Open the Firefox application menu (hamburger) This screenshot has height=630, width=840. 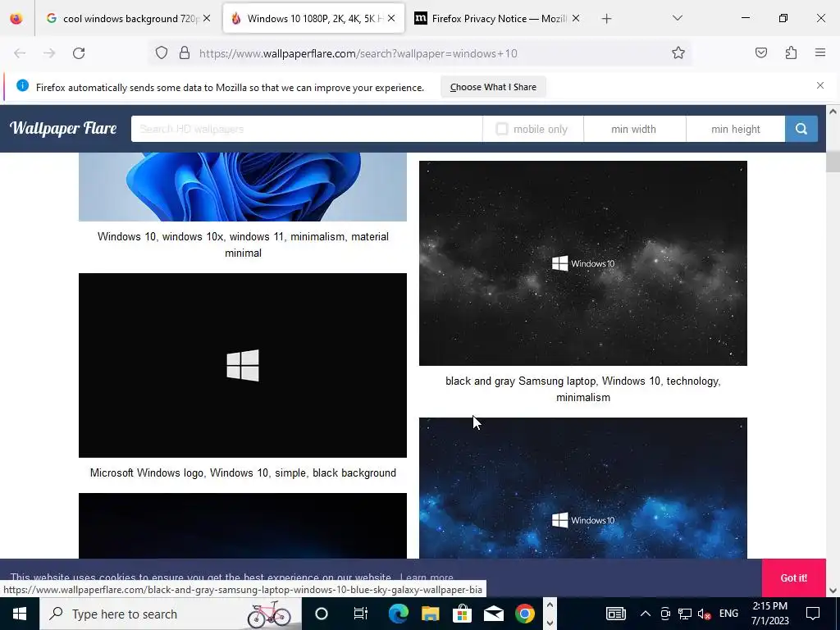point(820,52)
